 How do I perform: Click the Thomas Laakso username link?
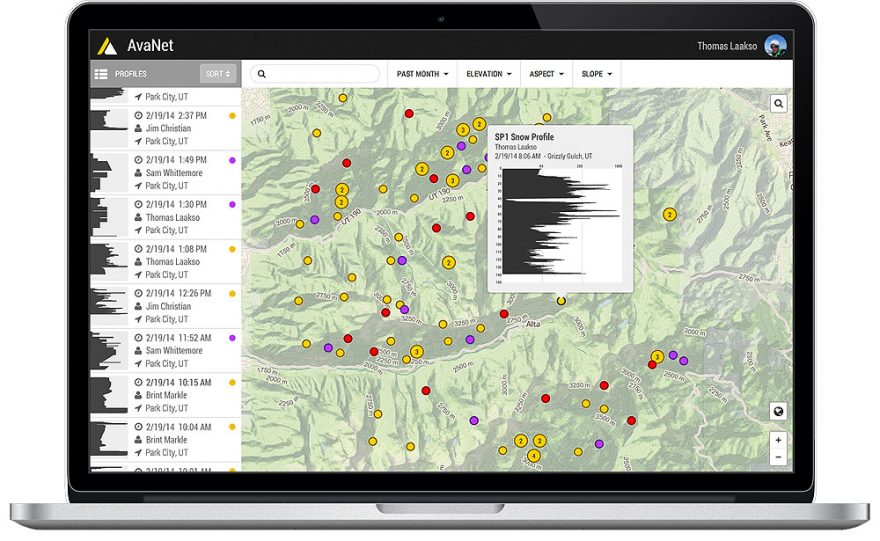click(726, 46)
